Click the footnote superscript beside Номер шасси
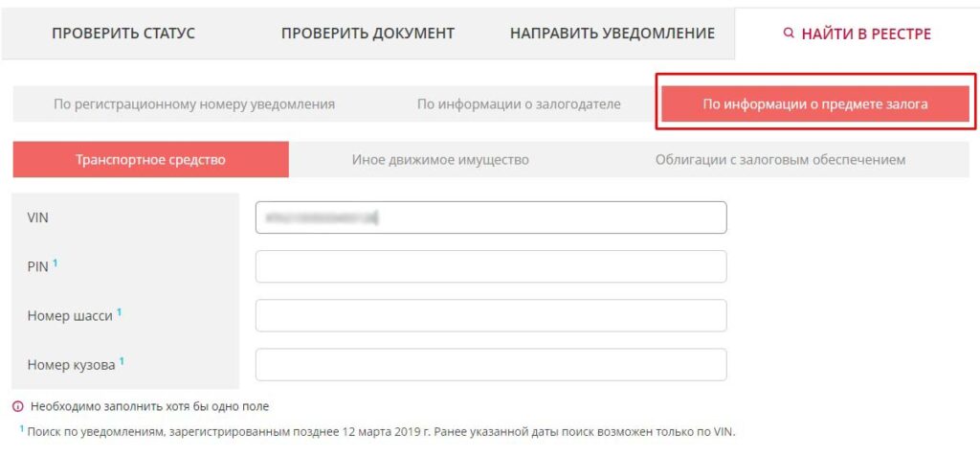980x457 pixels. click(x=119, y=310)
